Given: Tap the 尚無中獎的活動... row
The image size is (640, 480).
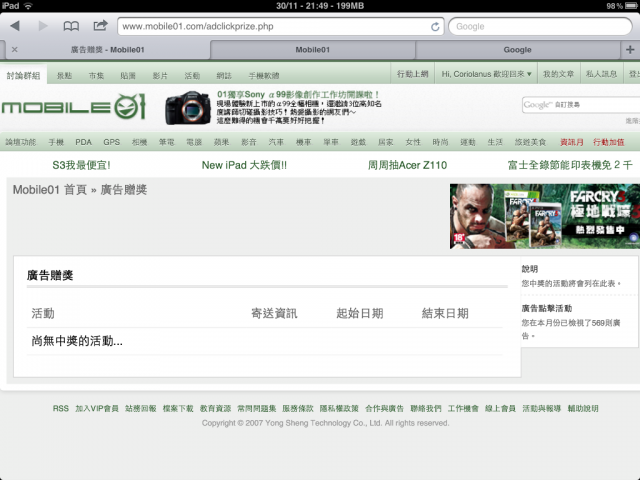Looking at the screenshot, I should click(264, 341).
